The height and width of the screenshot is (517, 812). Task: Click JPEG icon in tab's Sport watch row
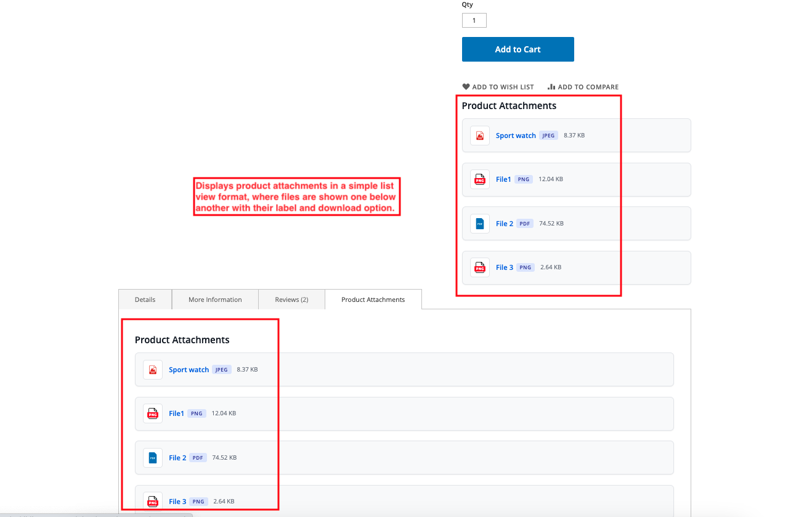click(153, 370)
